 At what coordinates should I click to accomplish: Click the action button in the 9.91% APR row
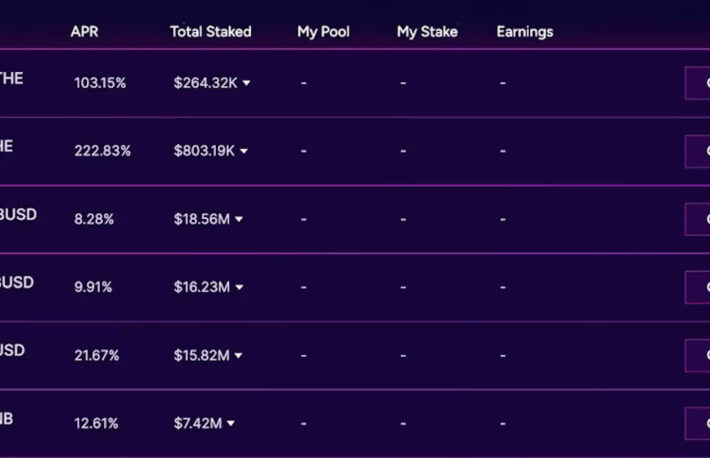[697, 287]
